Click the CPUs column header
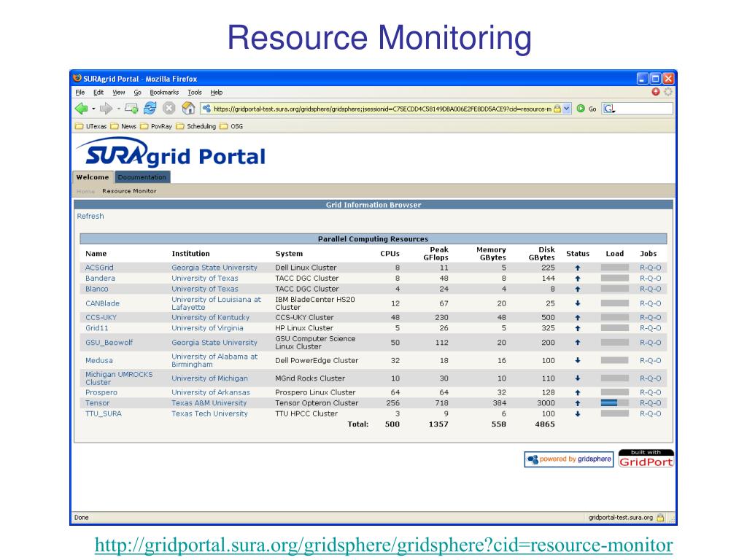This screenshot has width=747, height=560. [x=390, y=254]
